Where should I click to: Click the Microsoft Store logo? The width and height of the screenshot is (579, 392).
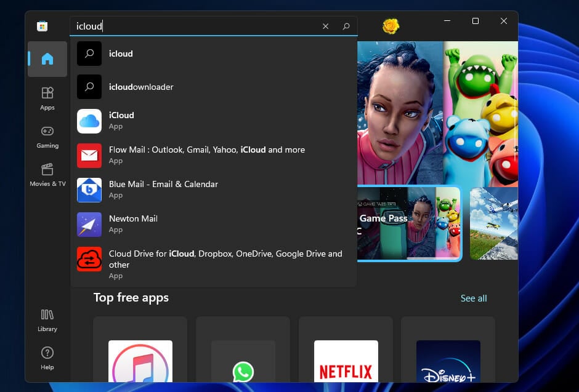point(42,26)
